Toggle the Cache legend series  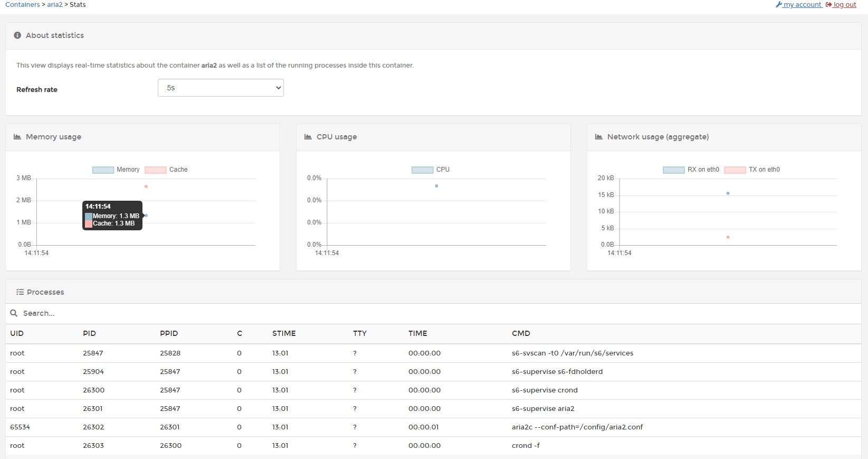coord(167,170)
